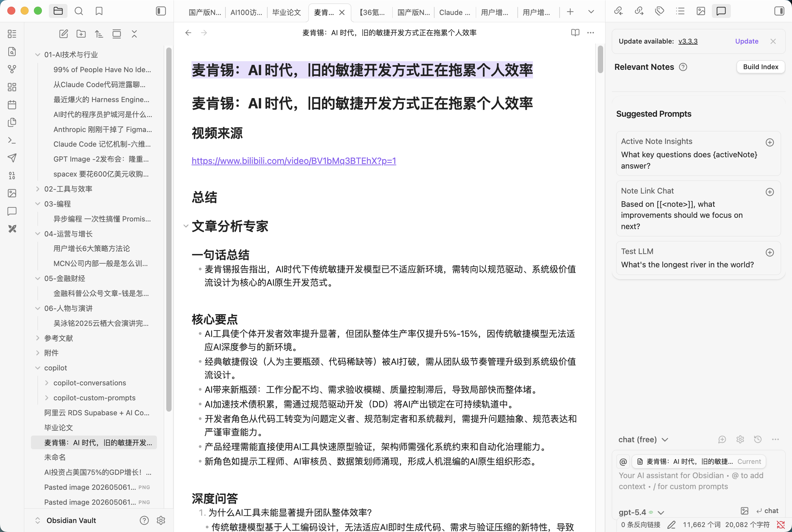The height and width of the screenshot is (532, 792).
Task: Open the image icon in left ribbon
Action: tap(12, 194)
